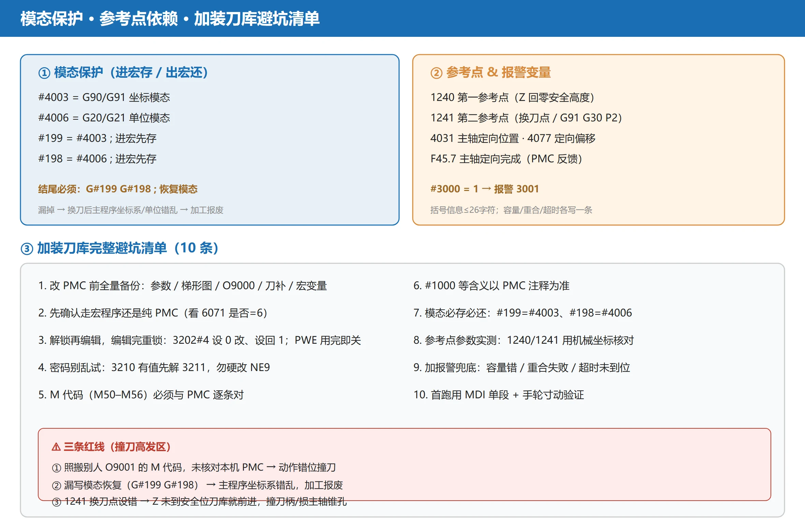Click the gray note starting with 漏掉 → 换刀后
Viewport: 805px width, 532px height.
click(x=131, y=210)
